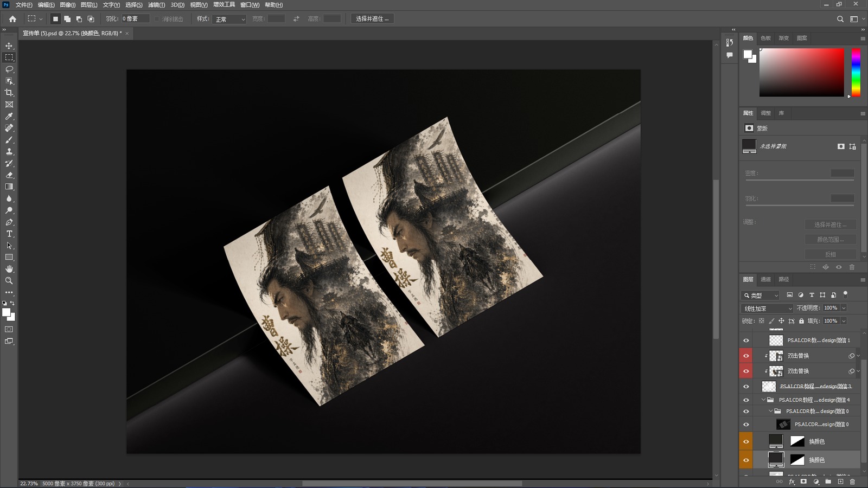Open the 滤镜(T) menu

pos(156,5)
